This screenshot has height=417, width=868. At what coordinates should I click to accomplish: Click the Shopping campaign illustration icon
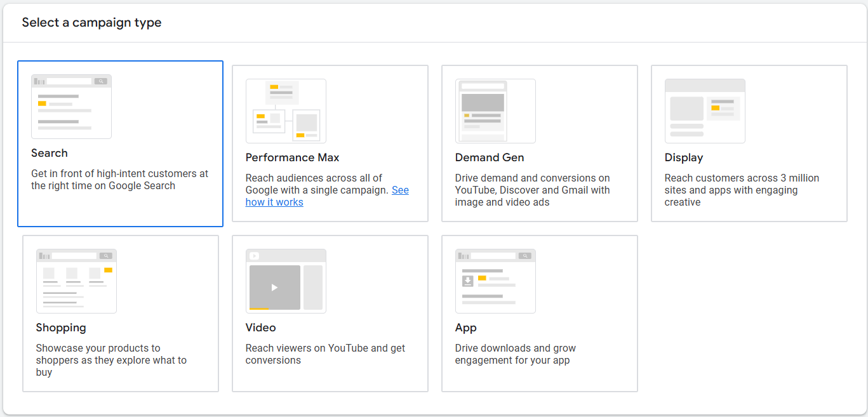(x=76, y=281)
